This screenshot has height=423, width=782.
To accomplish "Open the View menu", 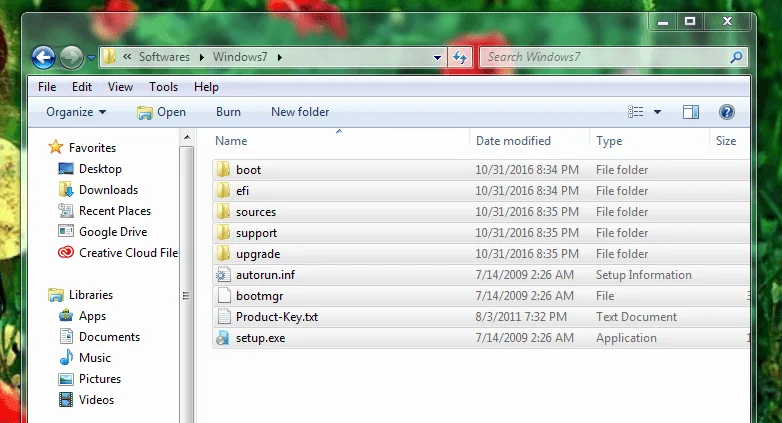I will pos(120,87).
